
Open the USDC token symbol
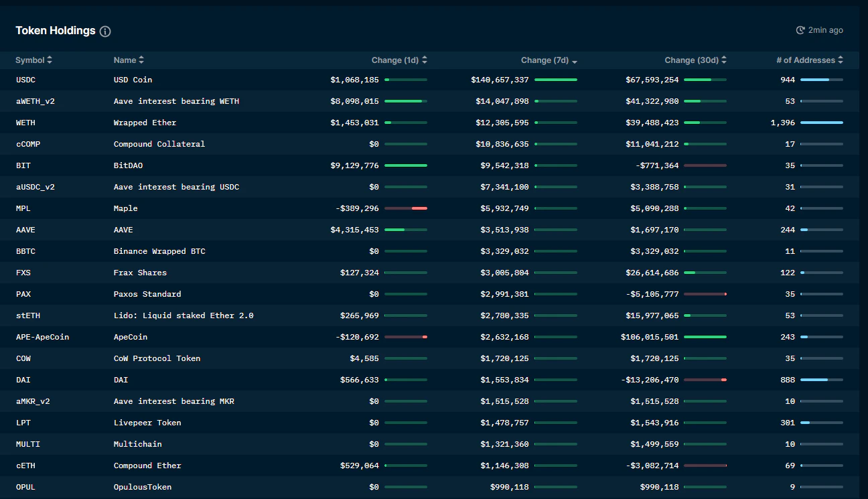click(x=27, y=80)
